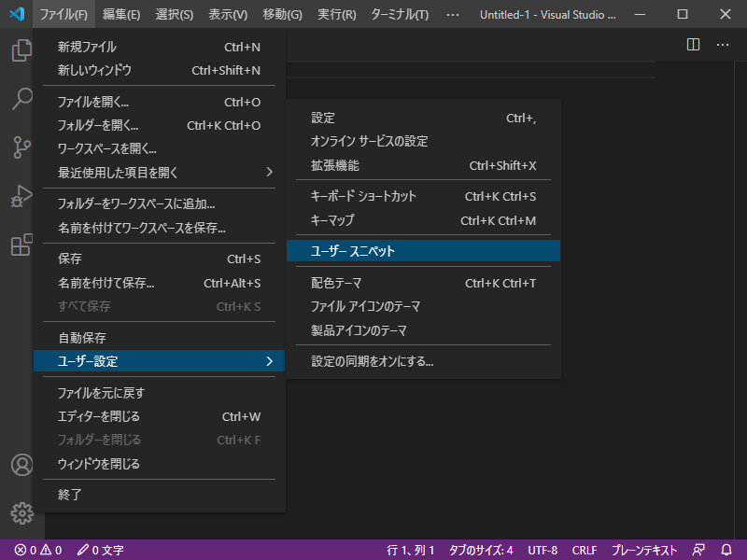Open オンライン サービスの設定
The width and height of the screenshot is (747, 560).
pyautogui.click(x=423, y=141)
